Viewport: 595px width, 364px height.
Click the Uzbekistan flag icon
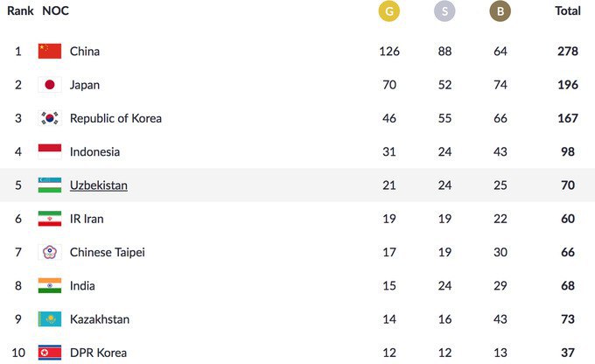tap(50, 185)
